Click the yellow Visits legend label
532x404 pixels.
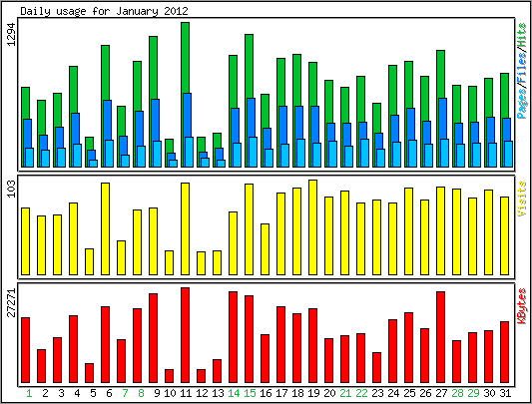522,199
